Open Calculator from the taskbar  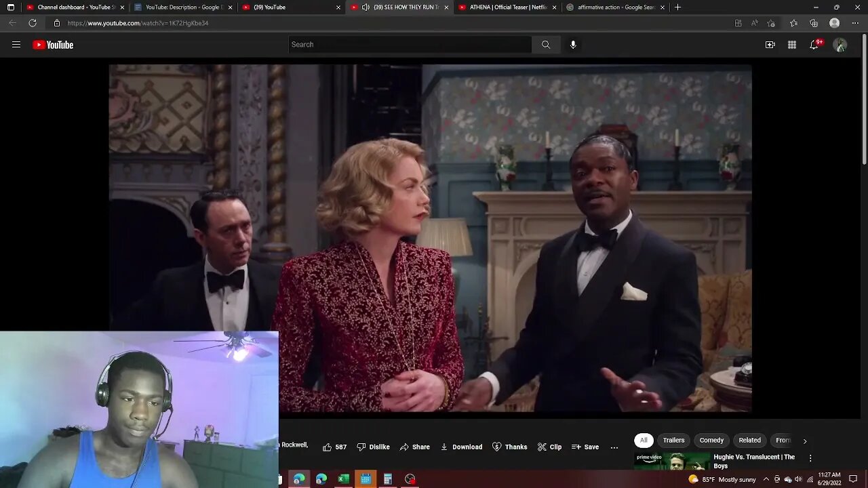(x=388, y=479)
